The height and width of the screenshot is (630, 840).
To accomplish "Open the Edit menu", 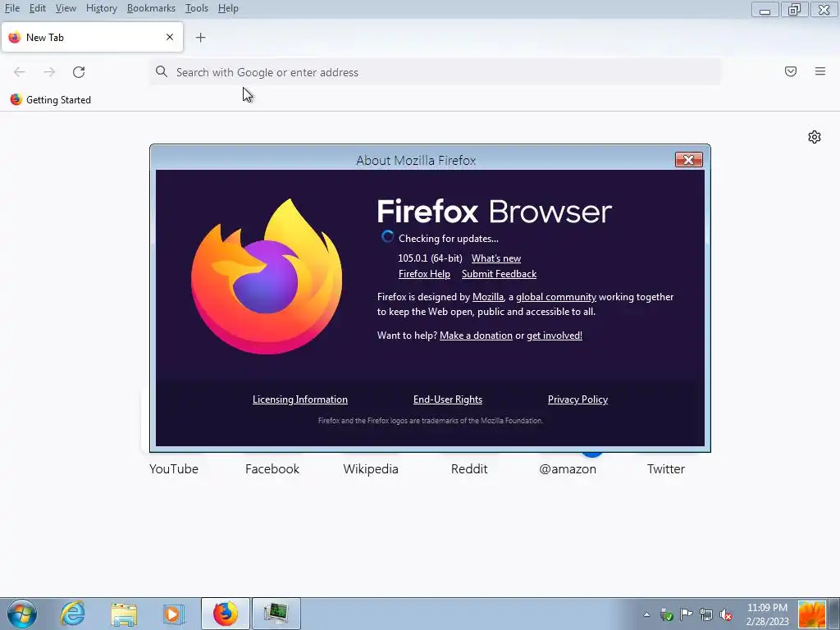I will [38, 8].
